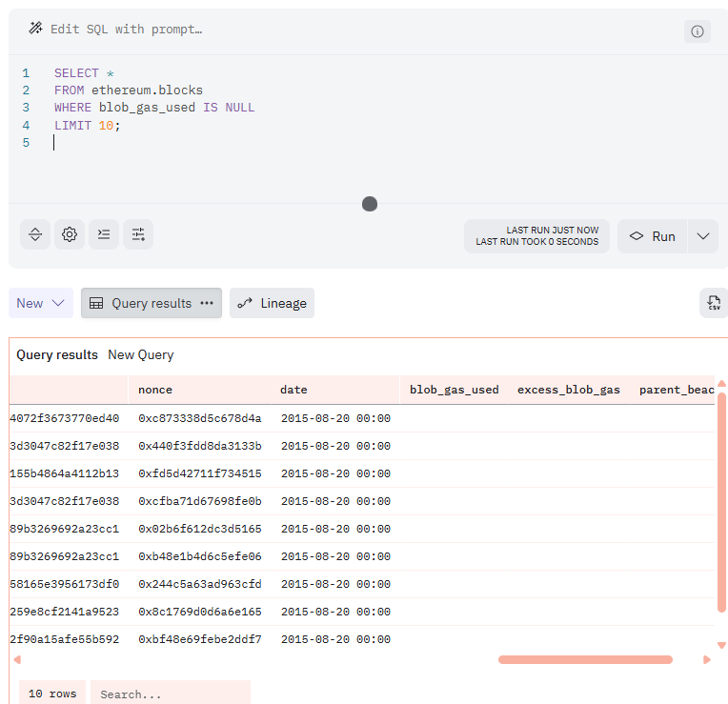The height and width of the screenshot is (704, 728).
Task: Select nonce cell 0xfd5d42711f734515
Action: [200, 473]
